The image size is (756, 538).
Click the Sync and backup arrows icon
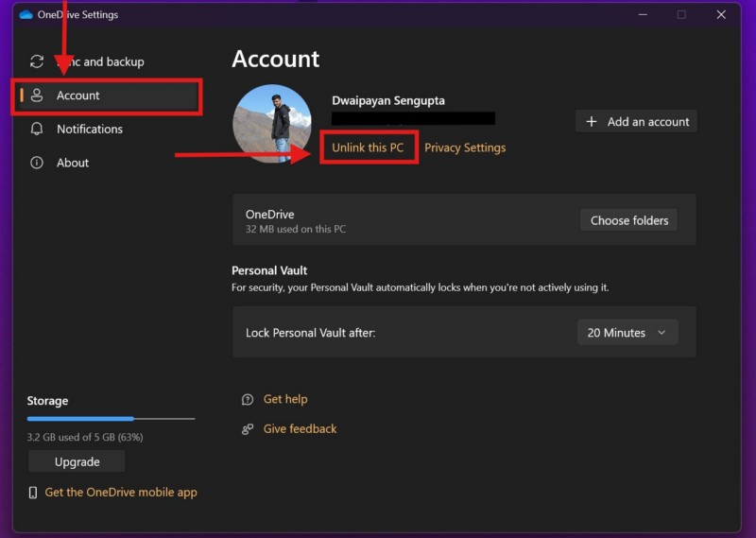click(37, 61)
